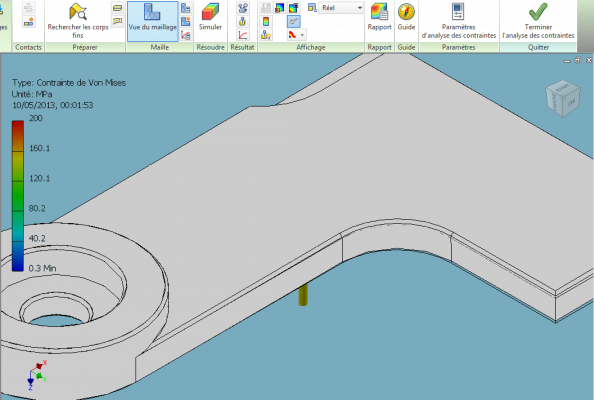
Task: Select the offset surface tool with red mark
Action: 118,21
